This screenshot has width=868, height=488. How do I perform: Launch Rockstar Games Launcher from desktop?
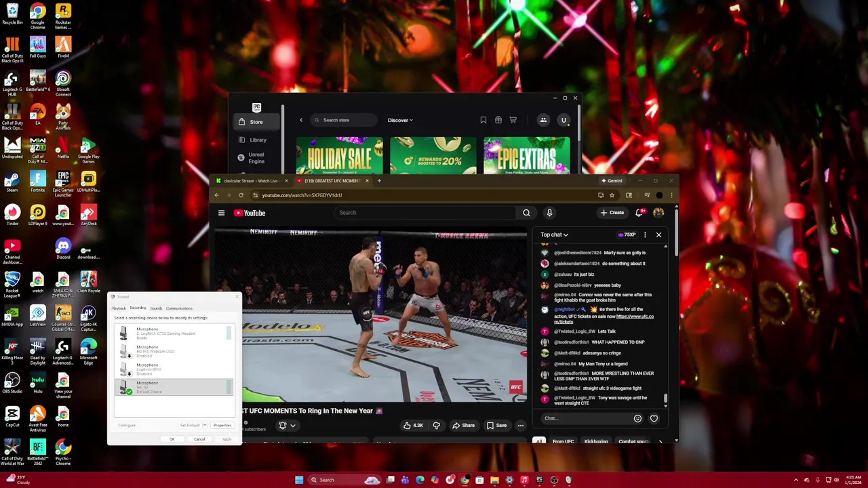(x=63, y=16)
